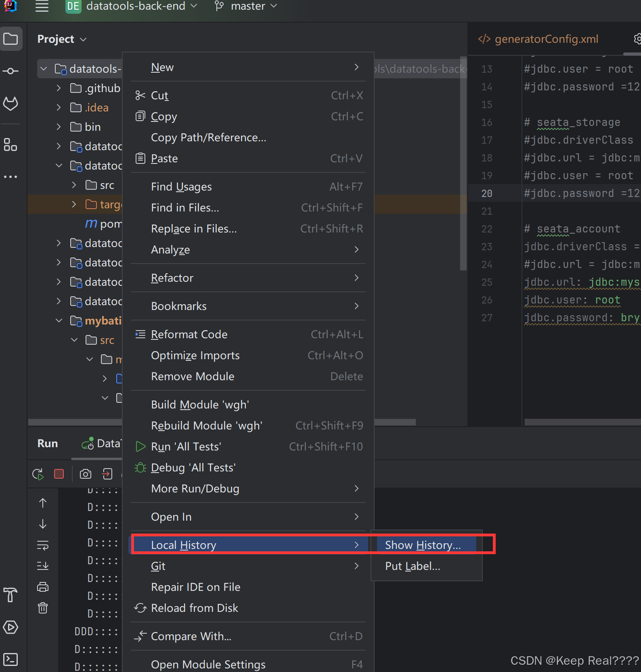Click the settings gear near editor tab

point(637,39)
